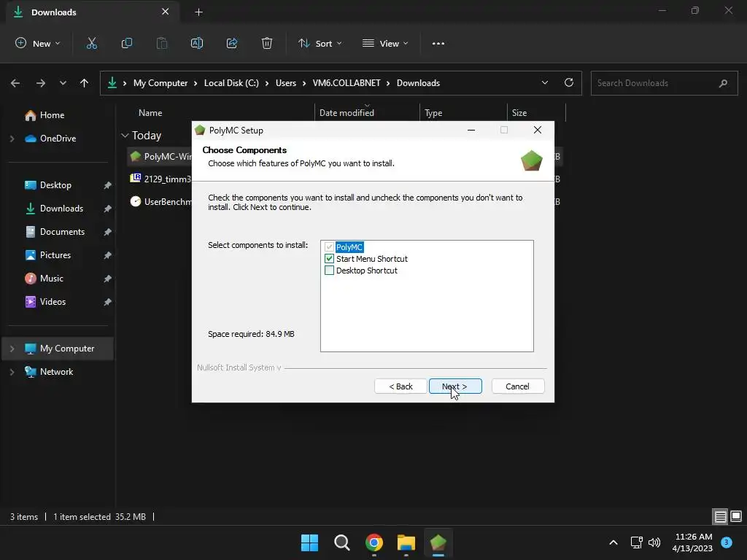
Task: Click the PolyMC component checkbox
Action: click(x=329, y=247)
